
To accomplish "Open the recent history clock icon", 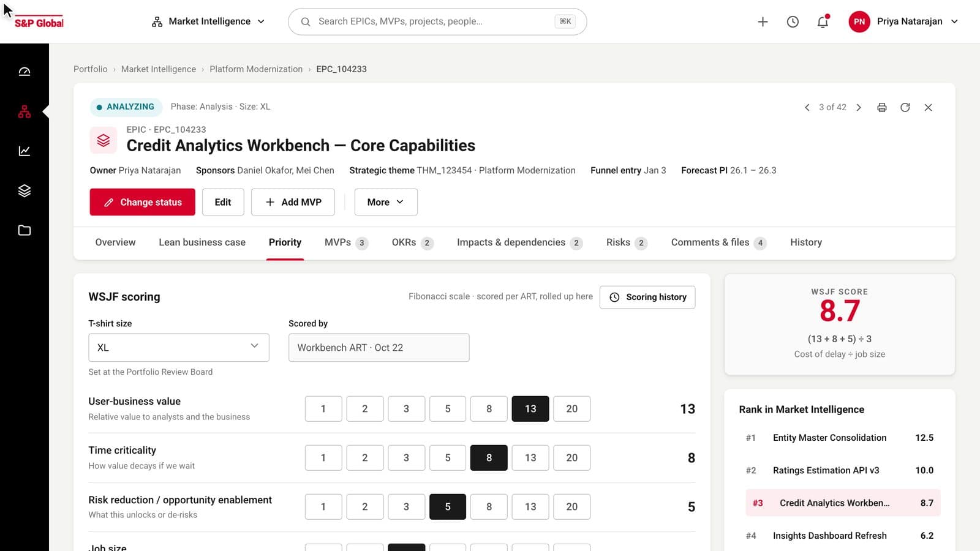I will click(793, 22).
